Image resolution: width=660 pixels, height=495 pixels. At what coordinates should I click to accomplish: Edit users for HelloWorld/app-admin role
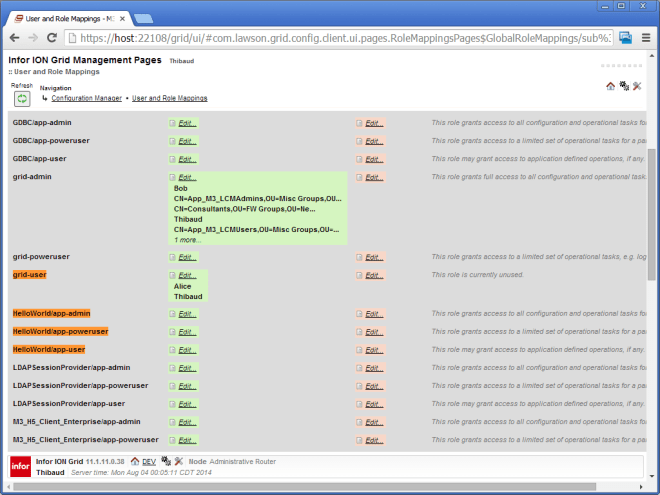point(186,313)
